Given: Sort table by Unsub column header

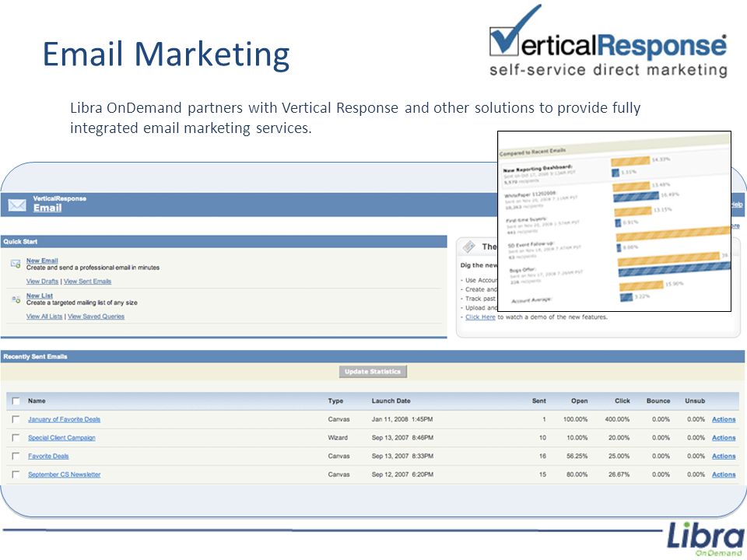Looking at the screenshot, I should click(695, 401).
